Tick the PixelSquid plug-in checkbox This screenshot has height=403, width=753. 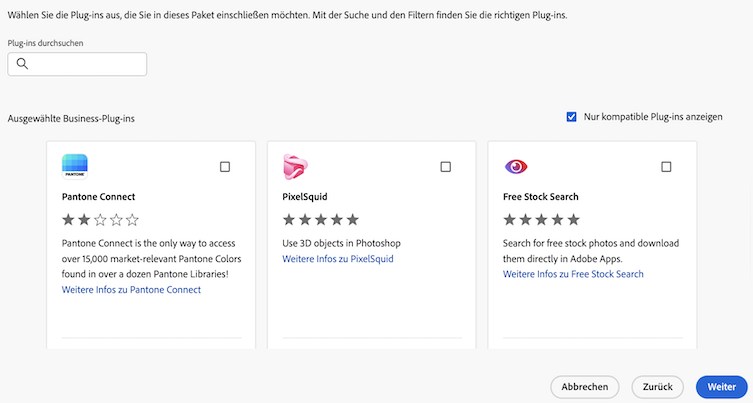click(446, 167)
